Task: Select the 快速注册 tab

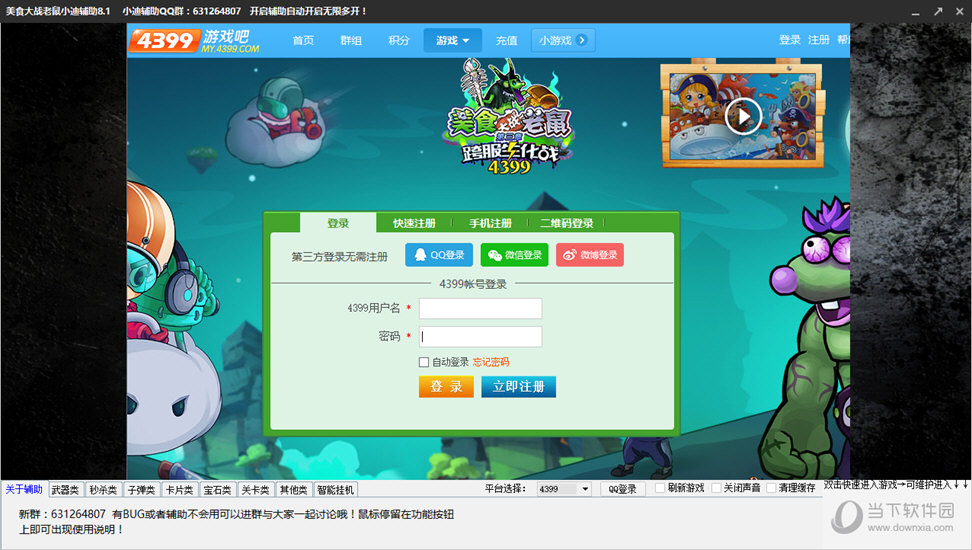Action: click(414, 223)
